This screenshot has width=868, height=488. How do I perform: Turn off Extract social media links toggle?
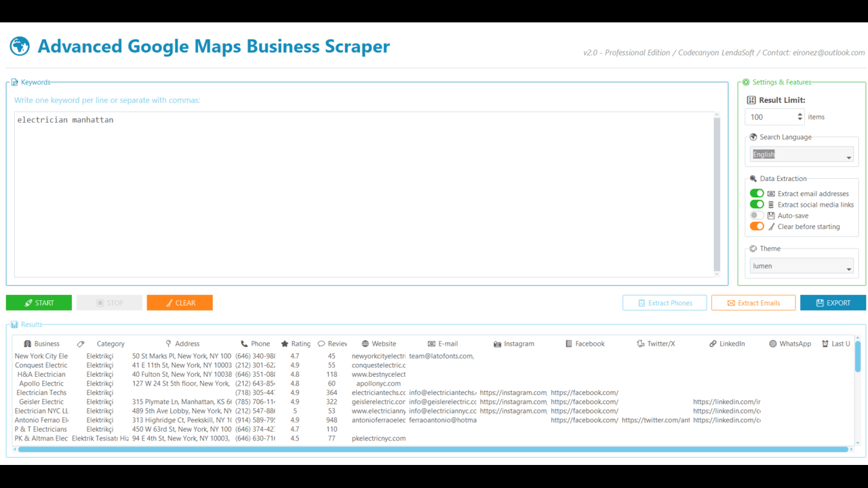757,204
